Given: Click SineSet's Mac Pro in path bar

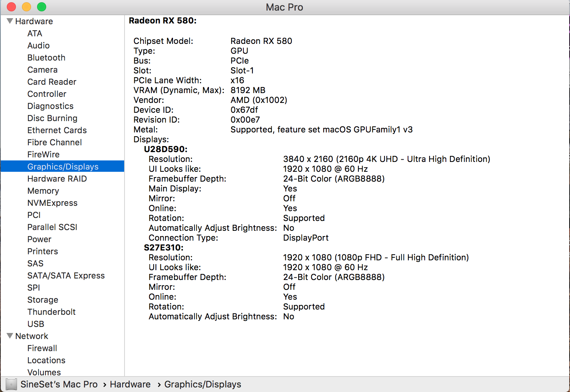Looking at the screenshot, I should (x=59, y=384).
